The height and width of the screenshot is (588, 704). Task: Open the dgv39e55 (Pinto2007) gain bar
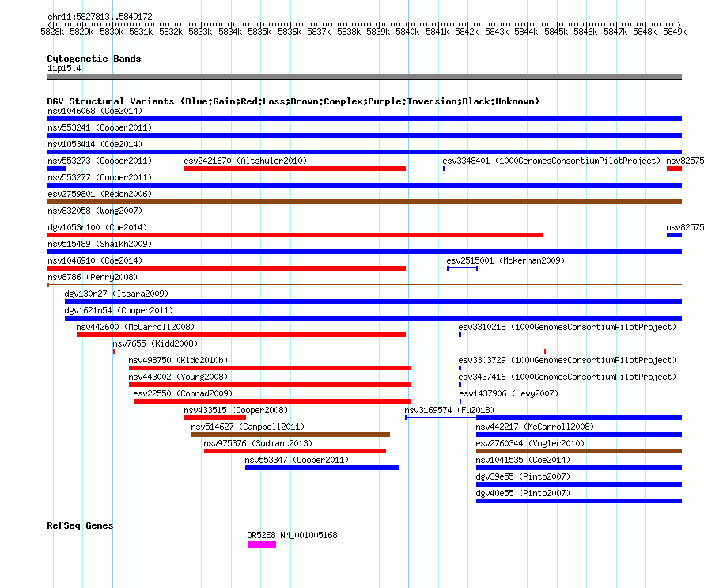coord(579,484)
